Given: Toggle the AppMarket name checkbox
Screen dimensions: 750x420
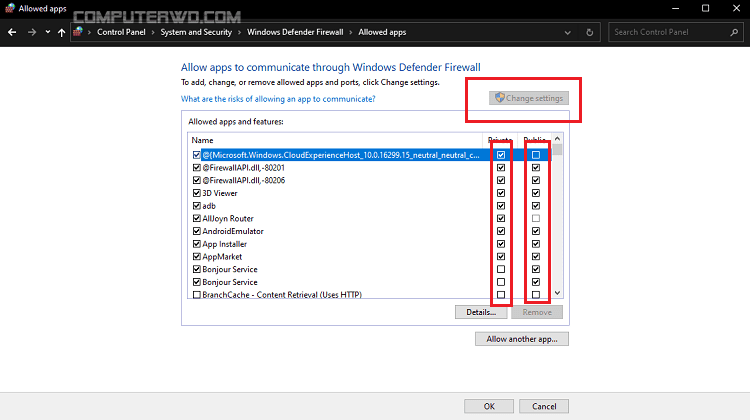Looking at the screenshot, I should 197,257.
